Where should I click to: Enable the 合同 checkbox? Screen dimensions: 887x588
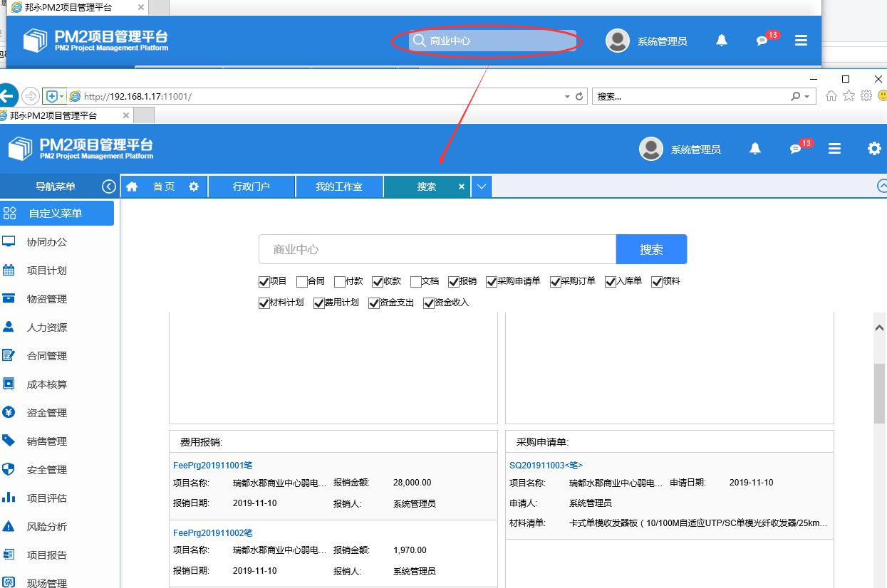302,282
